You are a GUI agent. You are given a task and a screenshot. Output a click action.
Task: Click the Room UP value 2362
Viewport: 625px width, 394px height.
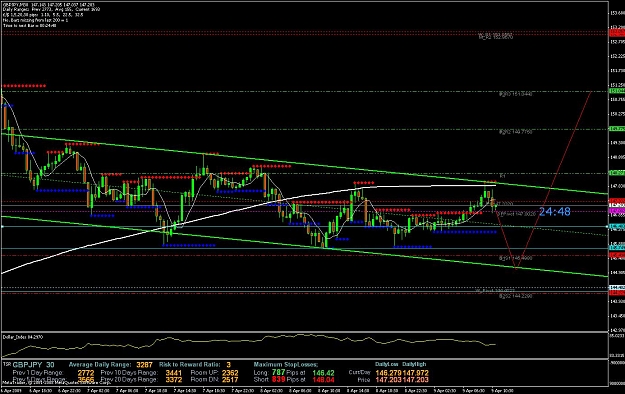[230, 373]
